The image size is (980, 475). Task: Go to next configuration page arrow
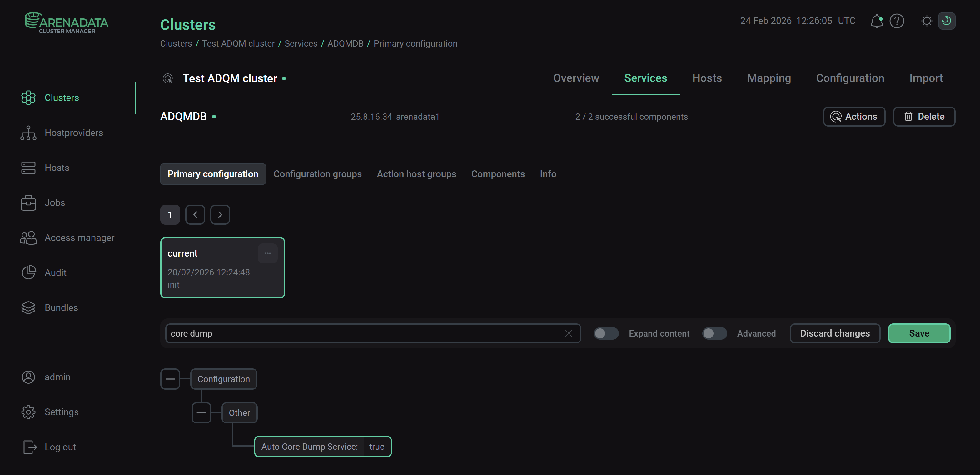pyautogui.click(x=220, y=215)
